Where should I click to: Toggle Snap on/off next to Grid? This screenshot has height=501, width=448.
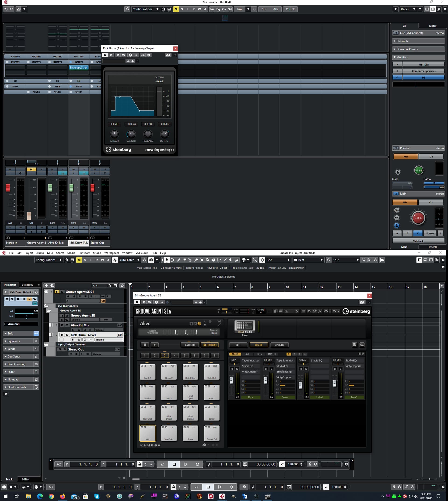click(262, 260)
